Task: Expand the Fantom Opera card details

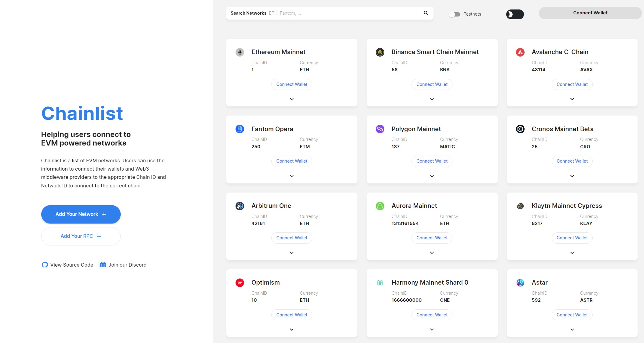Action: click(x=292, y=176)
